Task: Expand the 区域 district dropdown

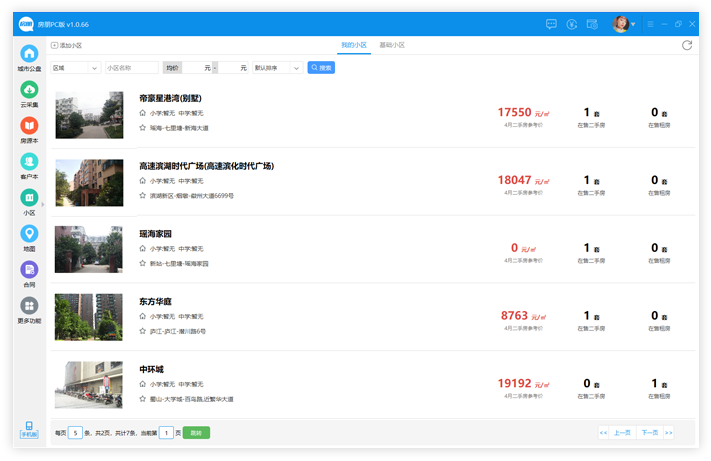Action: [75, 68]
